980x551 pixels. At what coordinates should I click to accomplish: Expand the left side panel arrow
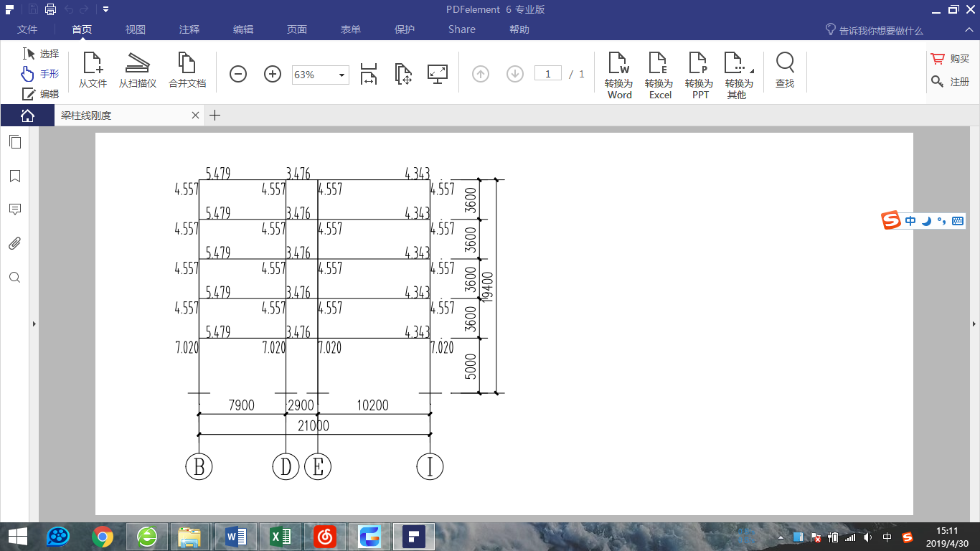coord(34,324)
